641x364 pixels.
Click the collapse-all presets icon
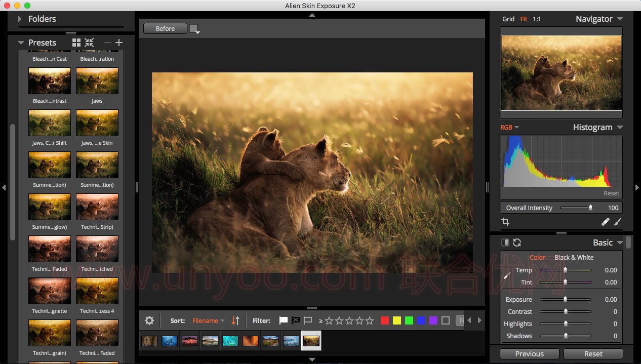click(89, 43)
